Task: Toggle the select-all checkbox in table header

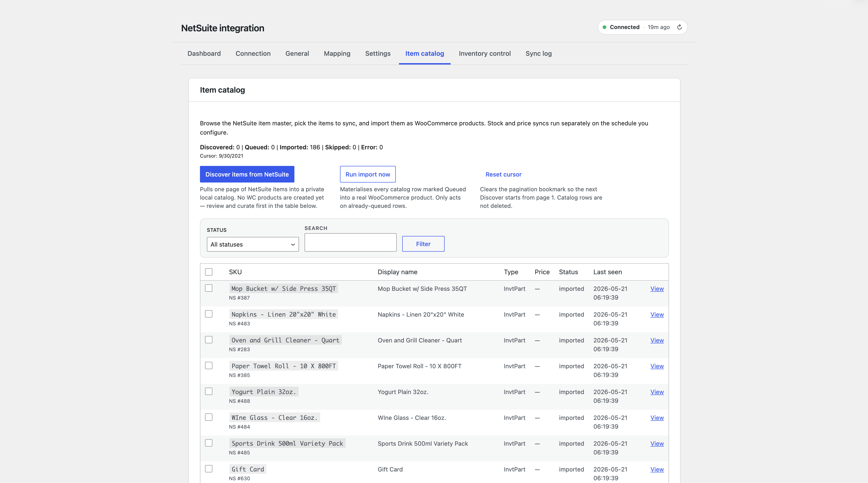Action: point(209,272)
